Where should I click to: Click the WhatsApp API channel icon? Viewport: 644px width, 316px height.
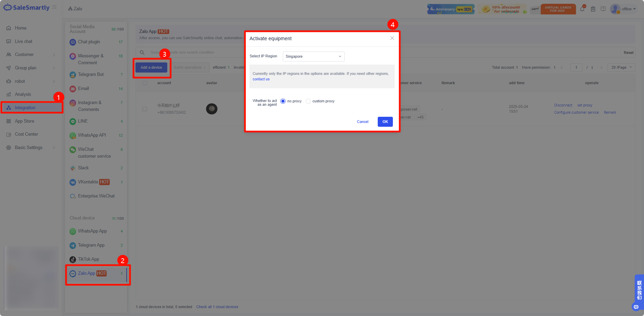pyautogui.click(x=73, y=136)
